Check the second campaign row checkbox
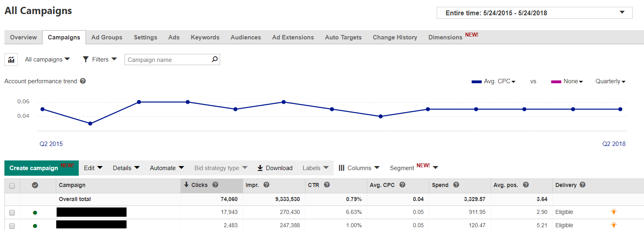This screenshot has width=644, height=230. (12, 226)
